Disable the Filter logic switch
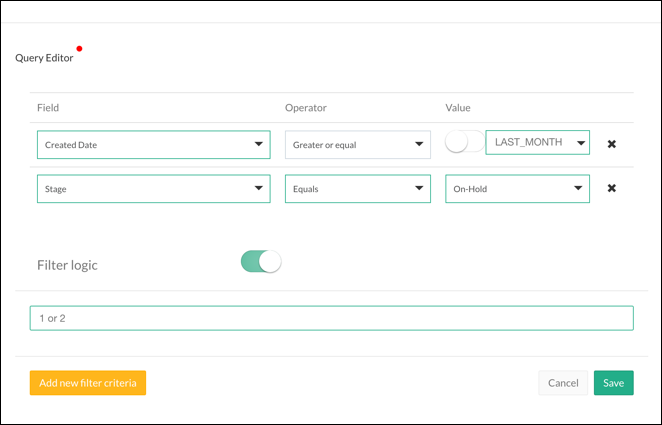662x425 pixels. click(261, 262)
